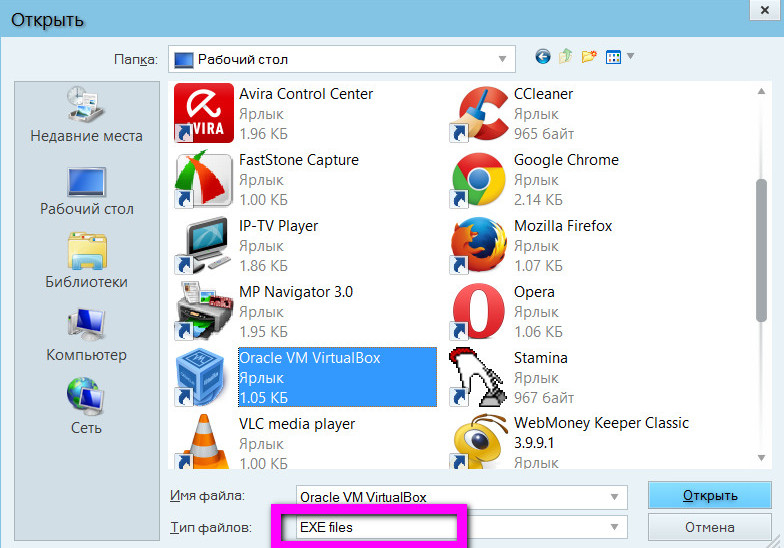Open Сеть in the sidebar
The height and width of the screenshot is (548, 784).
tap(86, 406)
